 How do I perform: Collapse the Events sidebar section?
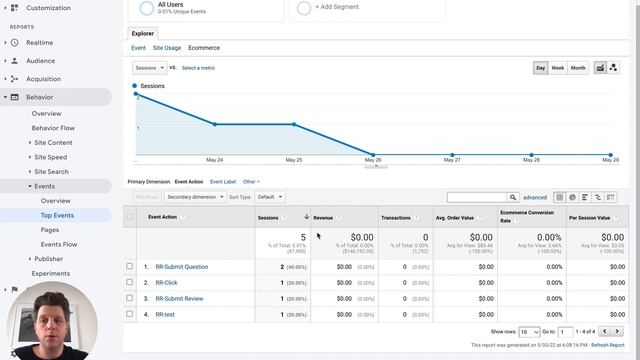[x=30, y=186]
